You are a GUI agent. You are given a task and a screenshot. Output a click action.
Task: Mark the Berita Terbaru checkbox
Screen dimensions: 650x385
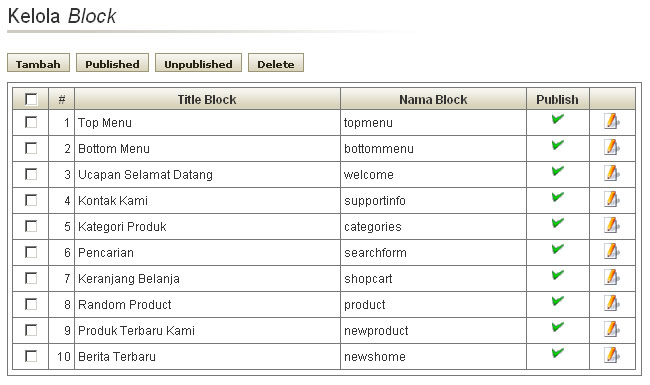click(x=31, y=356)
